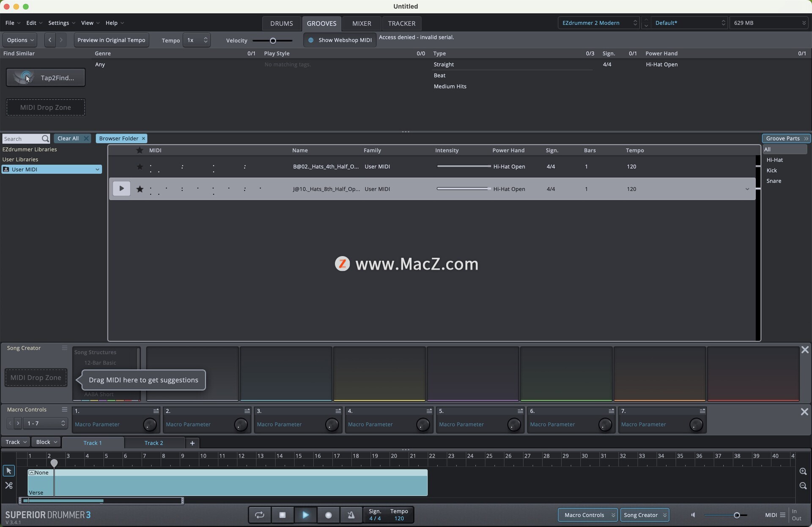The image size is (812, 527).
Task: Open the Macro Controls hamburger menu
Action: coord(64,409)
